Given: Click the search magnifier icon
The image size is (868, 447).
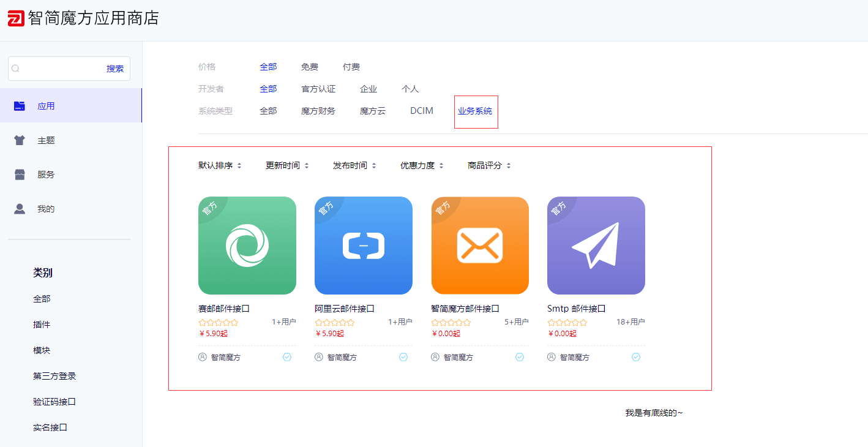Looking at the screenshot, I should coord(16,69).
